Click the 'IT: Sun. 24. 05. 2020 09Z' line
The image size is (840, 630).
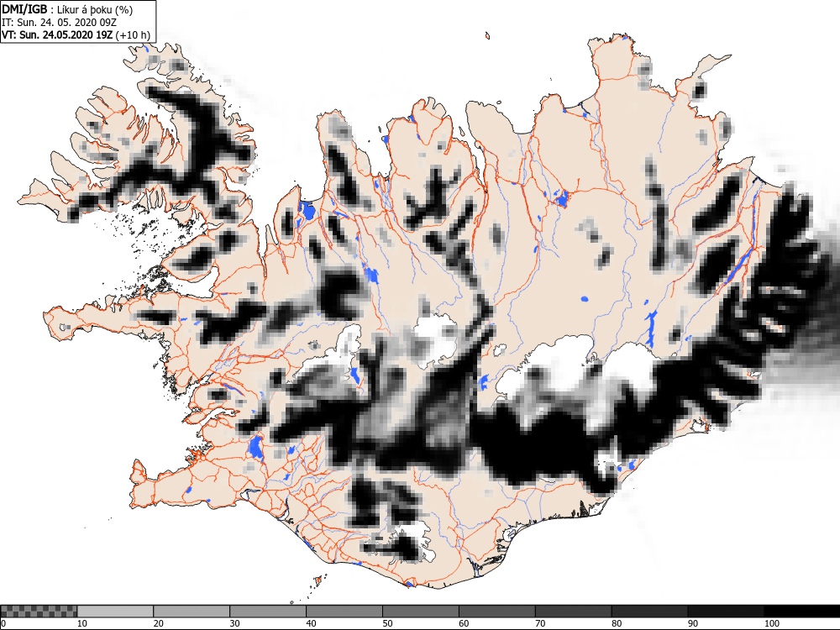[59, 23]
